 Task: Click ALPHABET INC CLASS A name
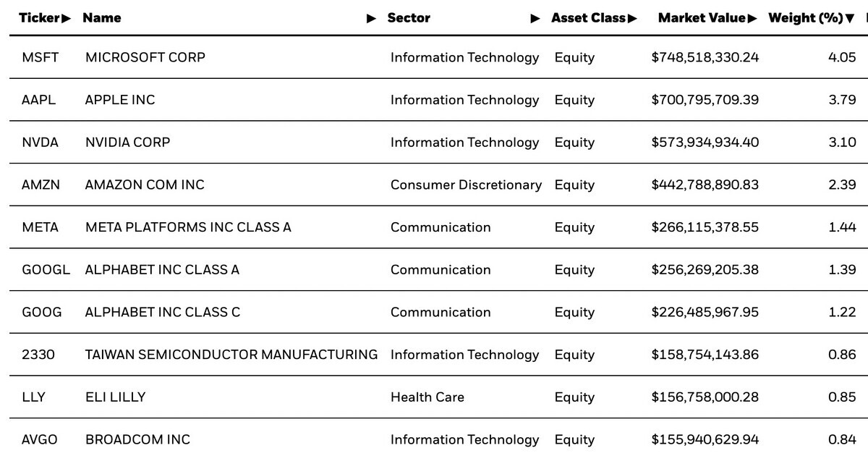pyautogui.click(x=162, y=270)
